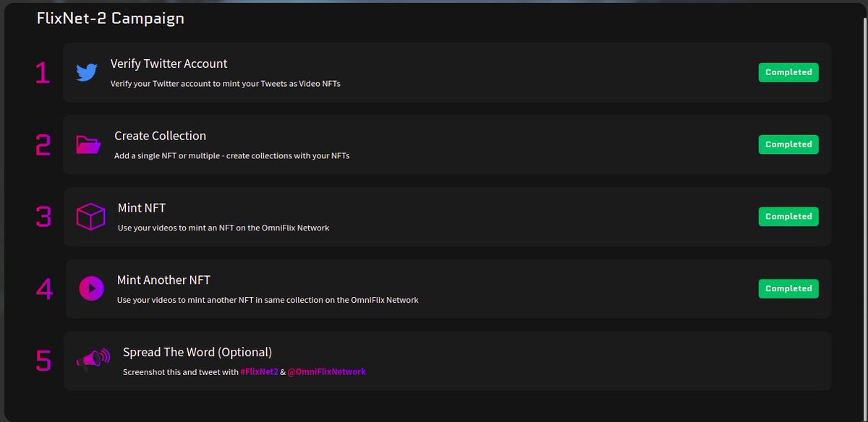Select the Mint Another NFT heading

(163, 280)
